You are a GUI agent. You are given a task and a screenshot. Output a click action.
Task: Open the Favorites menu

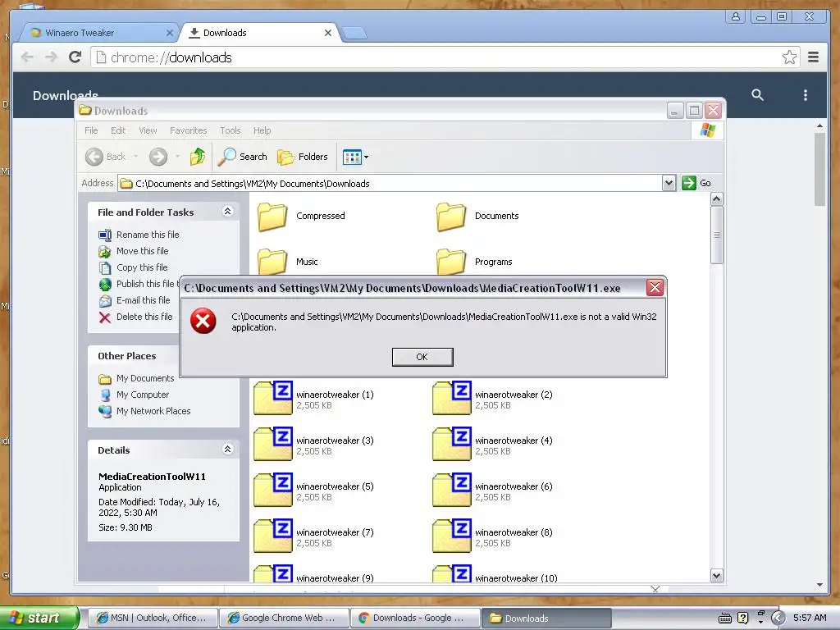(x=188, y=130)
